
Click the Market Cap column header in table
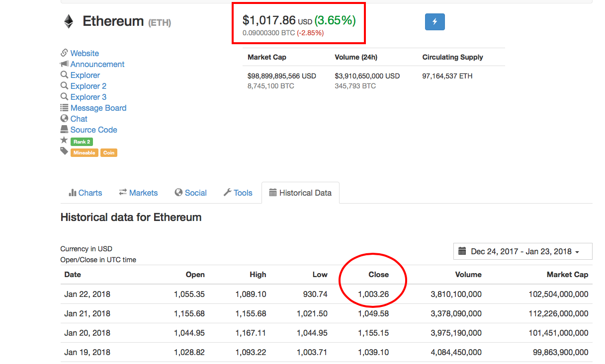click(568, 274)
